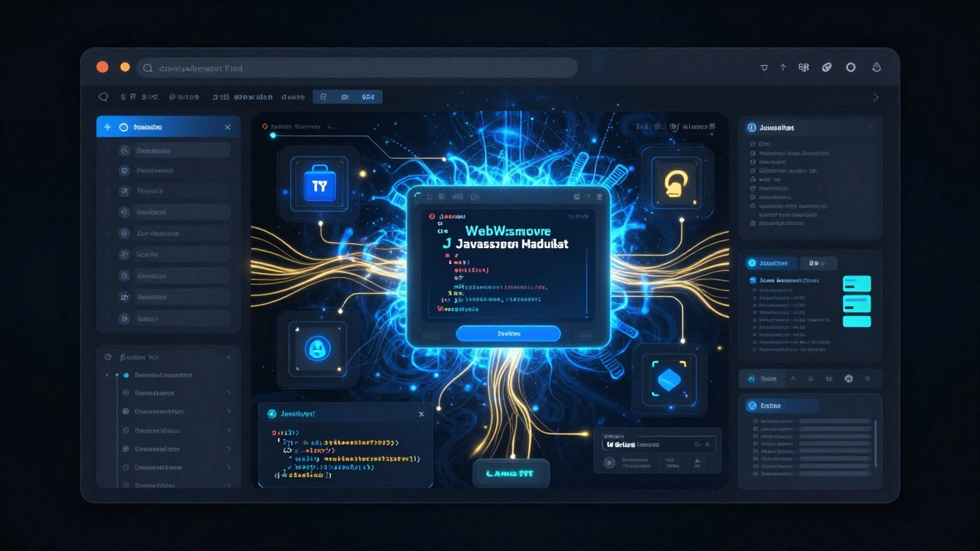
Task: Click the blue user avatar node icon
Action: tap(317, 348)
